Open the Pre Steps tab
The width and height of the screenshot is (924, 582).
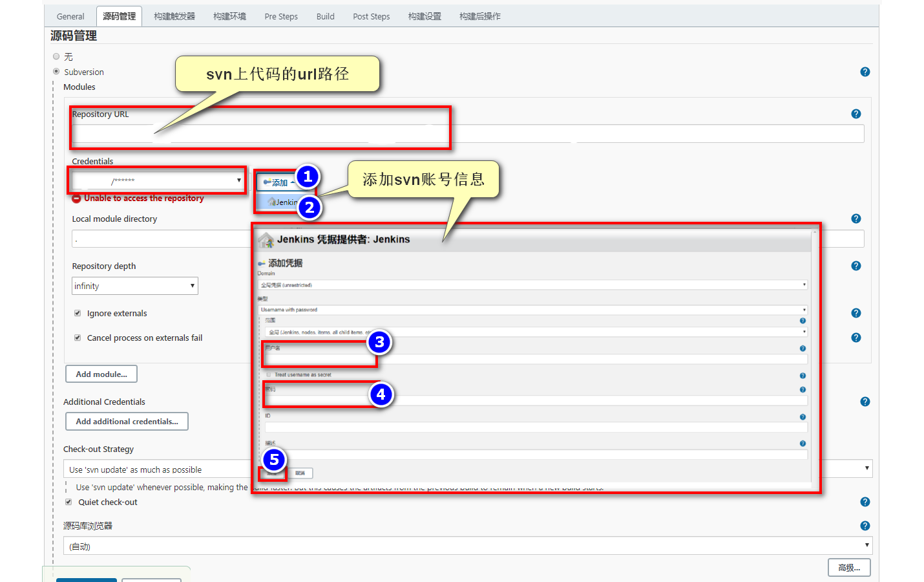(281, 16)
